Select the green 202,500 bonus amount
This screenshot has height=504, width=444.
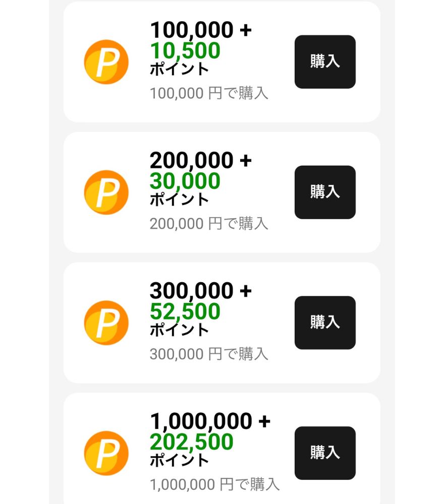click(192, 442)
